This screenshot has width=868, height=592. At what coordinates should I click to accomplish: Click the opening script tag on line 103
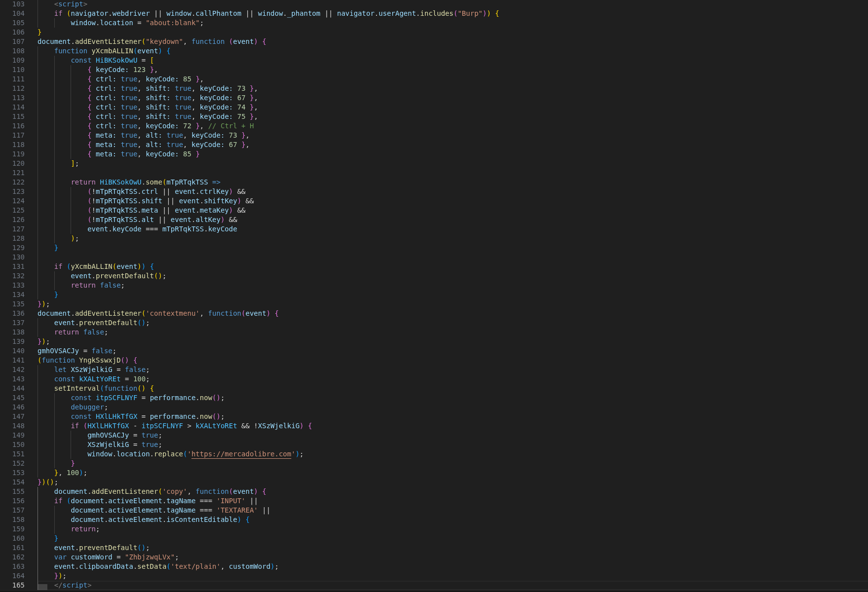pos(71,4)
